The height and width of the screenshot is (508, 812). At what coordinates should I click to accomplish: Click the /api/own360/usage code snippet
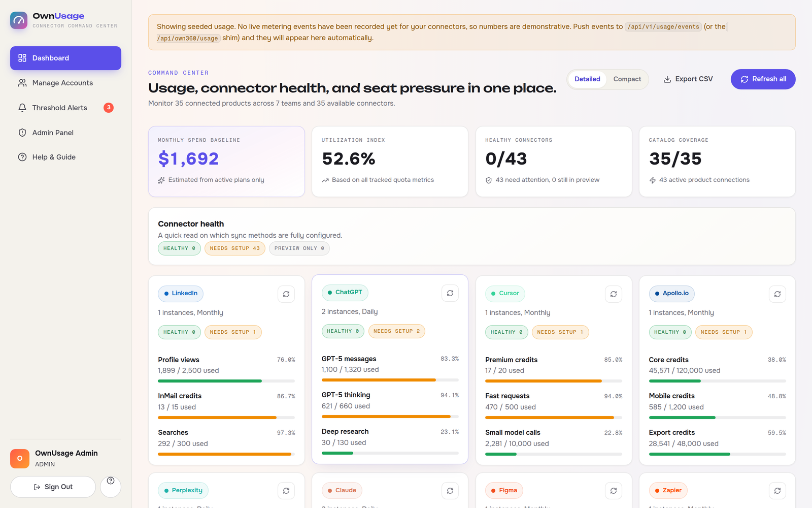click(x=187, y=38)
